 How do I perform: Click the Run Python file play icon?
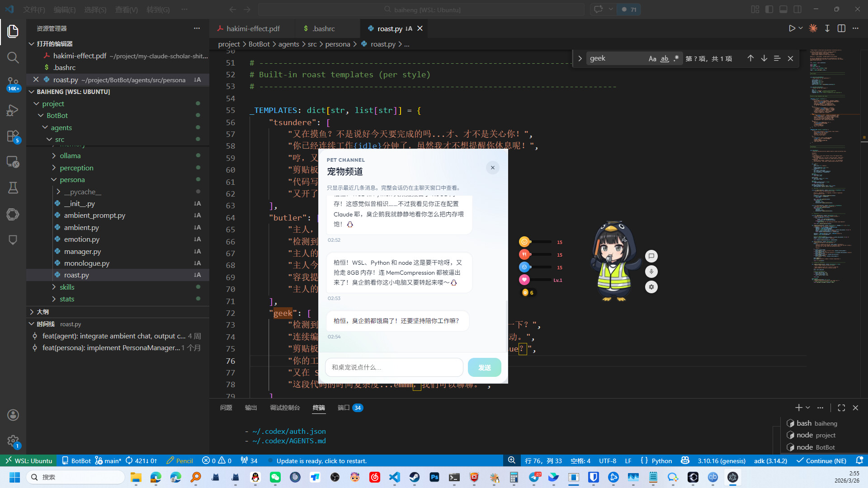coord(792,28)
